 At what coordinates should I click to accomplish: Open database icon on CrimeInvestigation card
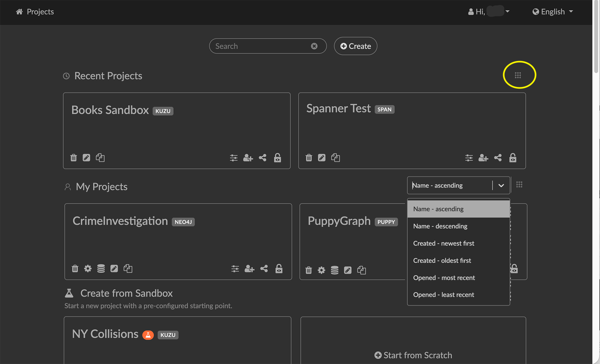click(x=101, y=269)
